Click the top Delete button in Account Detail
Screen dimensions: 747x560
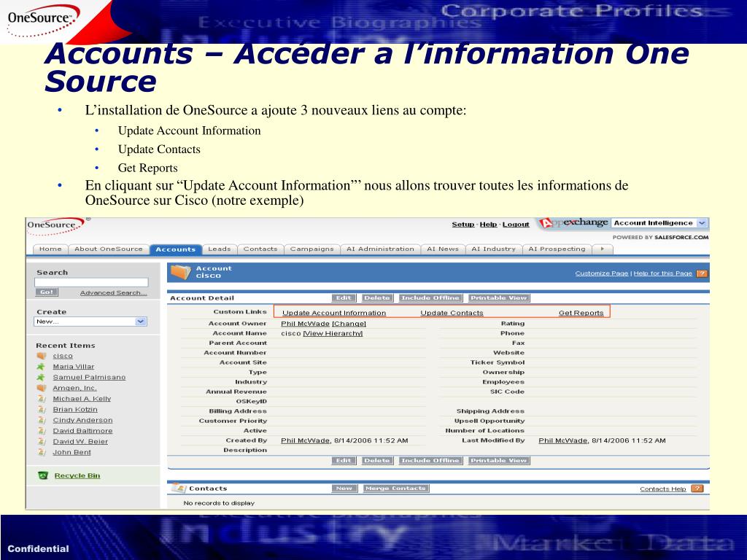coord(376,298)
